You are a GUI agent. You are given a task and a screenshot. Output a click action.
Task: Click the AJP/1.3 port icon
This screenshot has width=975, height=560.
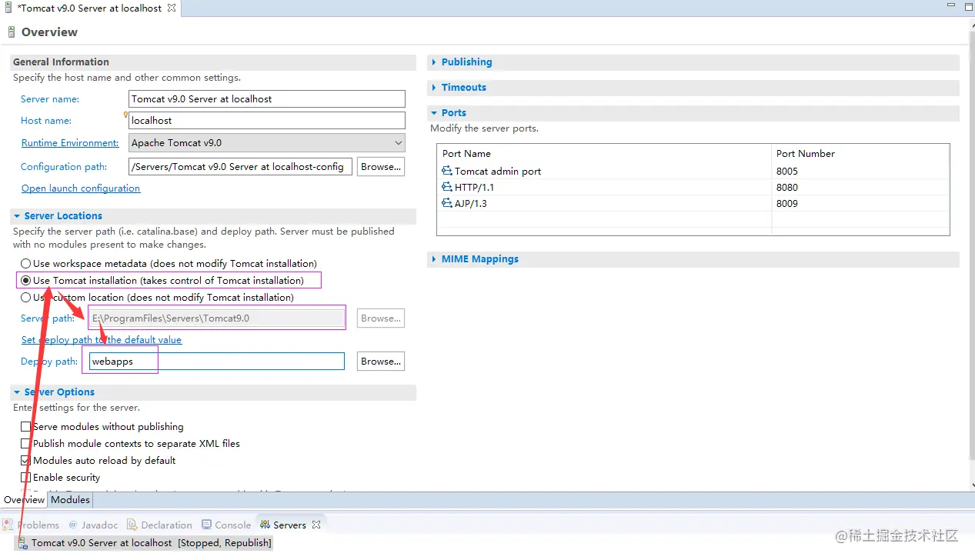(x=447, y=203)
